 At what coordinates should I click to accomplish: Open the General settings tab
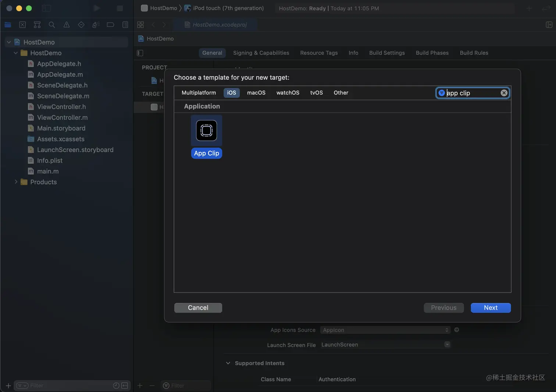(x=212, y=53)
